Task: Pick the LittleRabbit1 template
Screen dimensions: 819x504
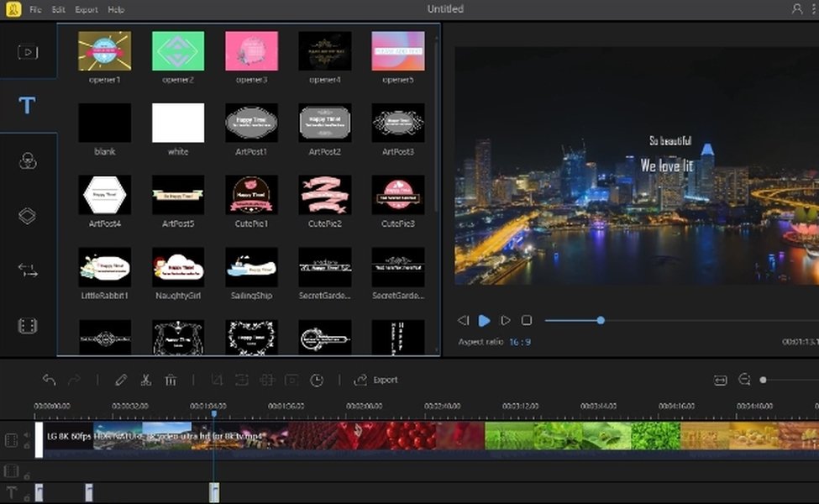Action: tap(104, 267)
